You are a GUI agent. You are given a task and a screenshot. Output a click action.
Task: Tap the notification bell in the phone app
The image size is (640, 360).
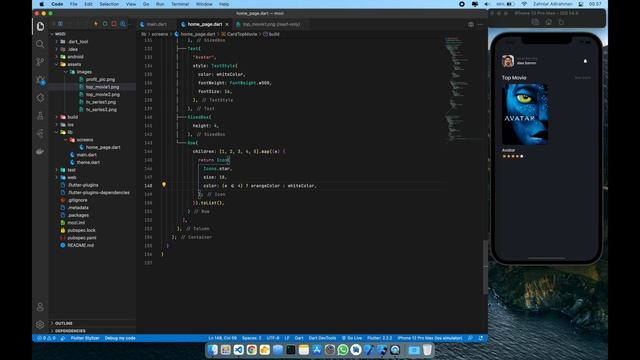(x=585, y=61)
